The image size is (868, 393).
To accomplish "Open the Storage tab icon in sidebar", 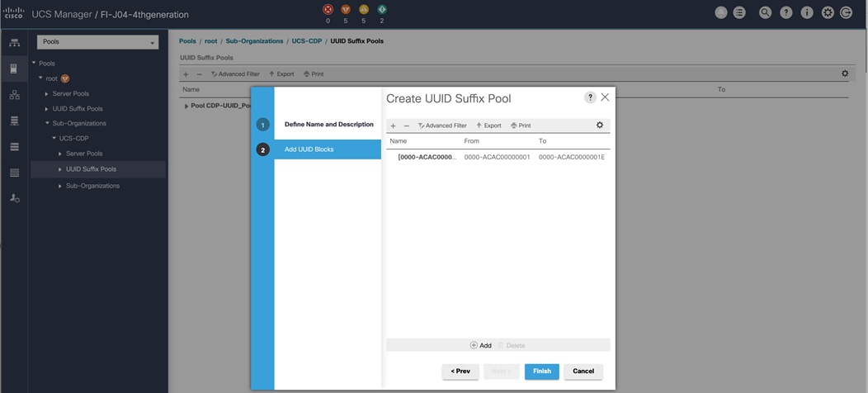I will click(x=14, y=173).
